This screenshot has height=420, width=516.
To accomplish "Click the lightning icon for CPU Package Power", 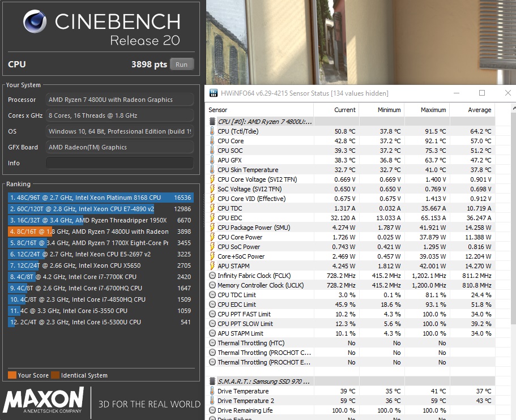I will point(212,228).
